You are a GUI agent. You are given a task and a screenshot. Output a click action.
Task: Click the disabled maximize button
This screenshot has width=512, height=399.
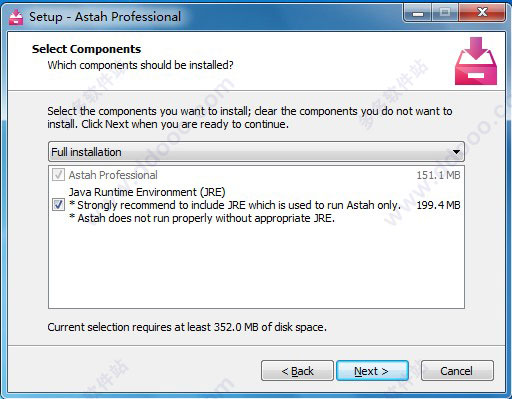tap(445, 13)
